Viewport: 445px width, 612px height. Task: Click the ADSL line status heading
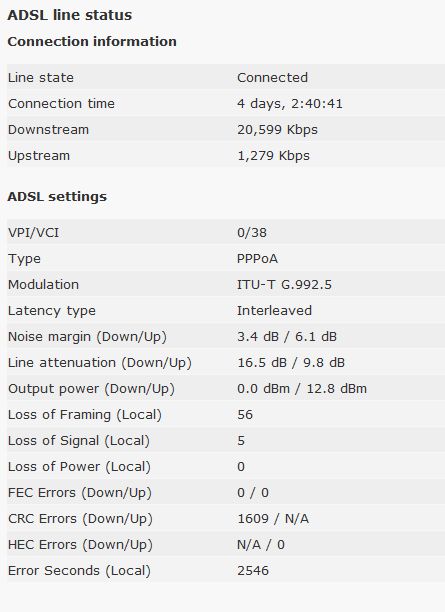(69, 15)
